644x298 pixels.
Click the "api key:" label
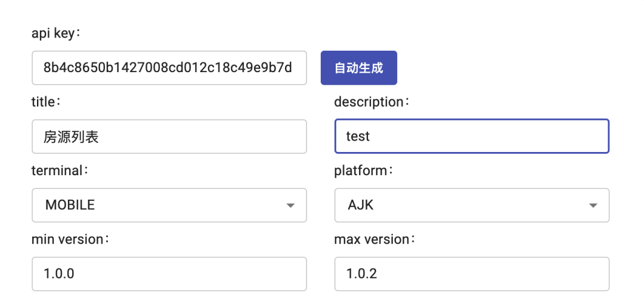(x=56, y=33)
